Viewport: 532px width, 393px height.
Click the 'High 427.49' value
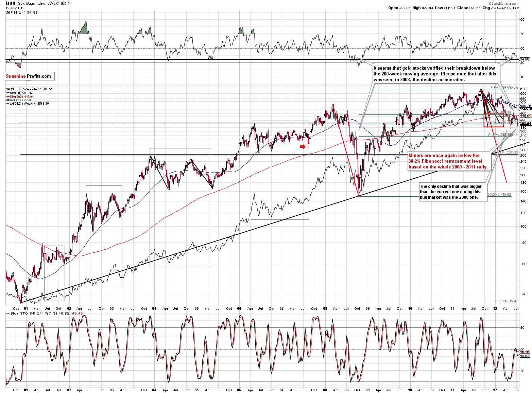coord(423,8)
